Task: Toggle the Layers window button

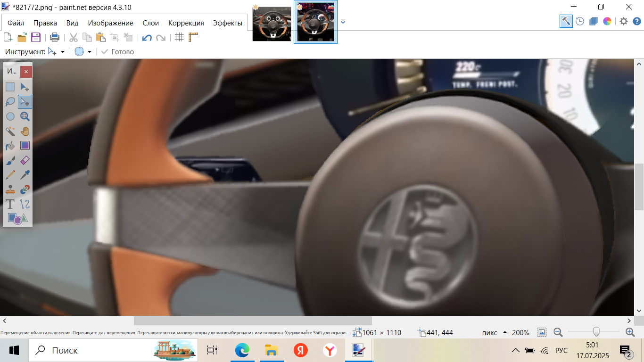Action: 594,21
